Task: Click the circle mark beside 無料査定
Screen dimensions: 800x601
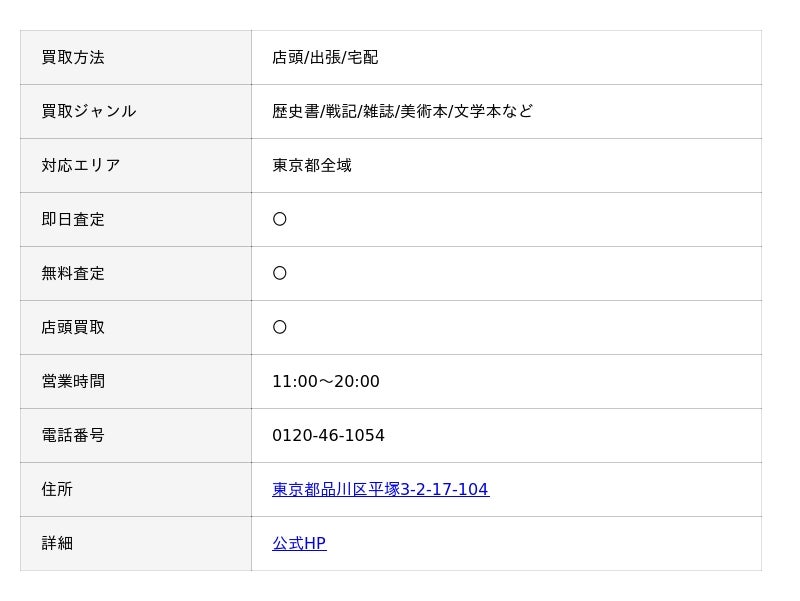Action: [x=280, y=274]
